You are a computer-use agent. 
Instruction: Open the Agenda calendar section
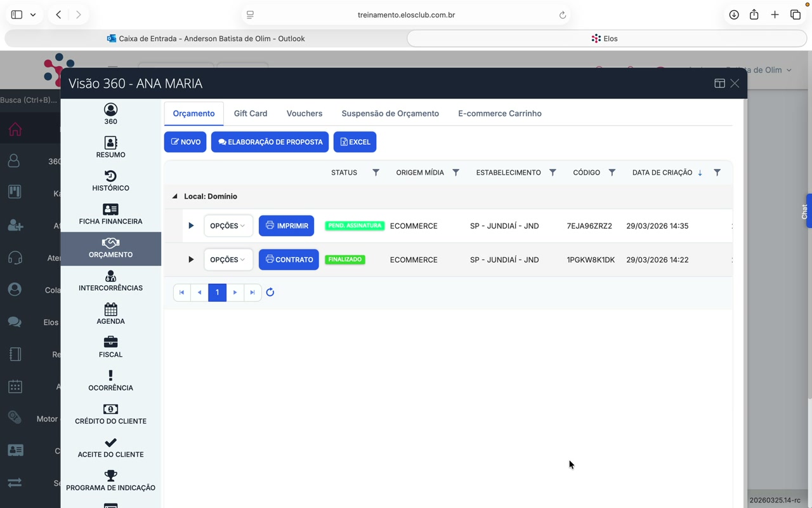(x=110, y=314)
